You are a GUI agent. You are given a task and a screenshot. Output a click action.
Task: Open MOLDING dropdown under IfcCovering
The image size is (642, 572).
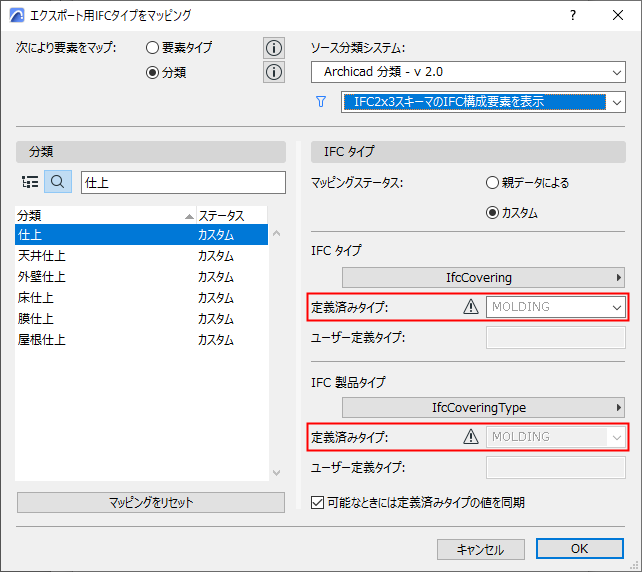tap(556, 307)
